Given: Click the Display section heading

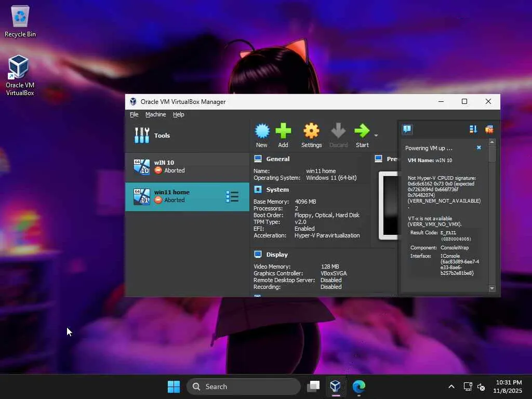Looking at the screenshot, I should [x=277, y=255].
